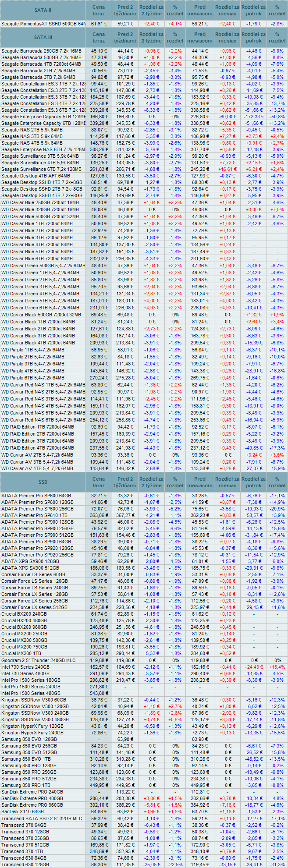Viewport: 288px width, 868px height.
Task: Click "Samsung 850 PRO 1TB"
Action: pos(25,785)
